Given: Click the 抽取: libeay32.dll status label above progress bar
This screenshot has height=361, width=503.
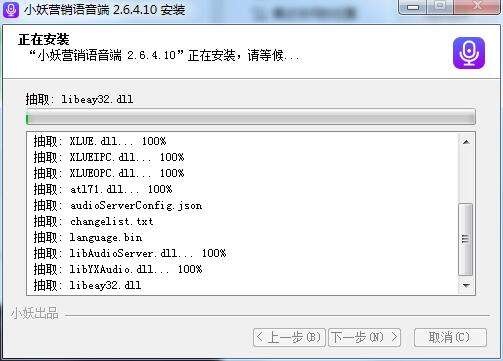Looking at the screenshot, I should click(x=80, y=99).
